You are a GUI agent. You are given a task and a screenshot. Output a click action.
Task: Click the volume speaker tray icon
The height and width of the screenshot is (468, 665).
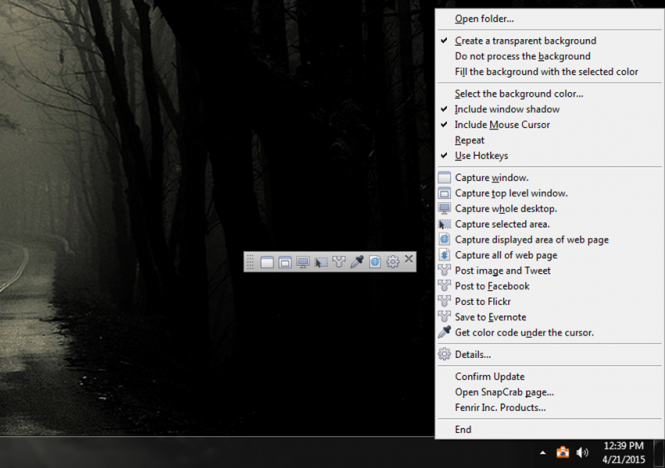[x=582, y=453]
